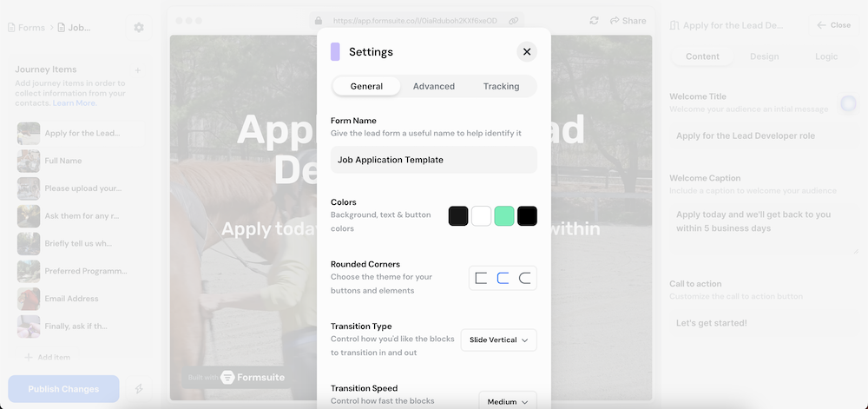868x409 pixels.
Task: Open the Slide Vertical transition dropdown
Action: tap(498, 340)
